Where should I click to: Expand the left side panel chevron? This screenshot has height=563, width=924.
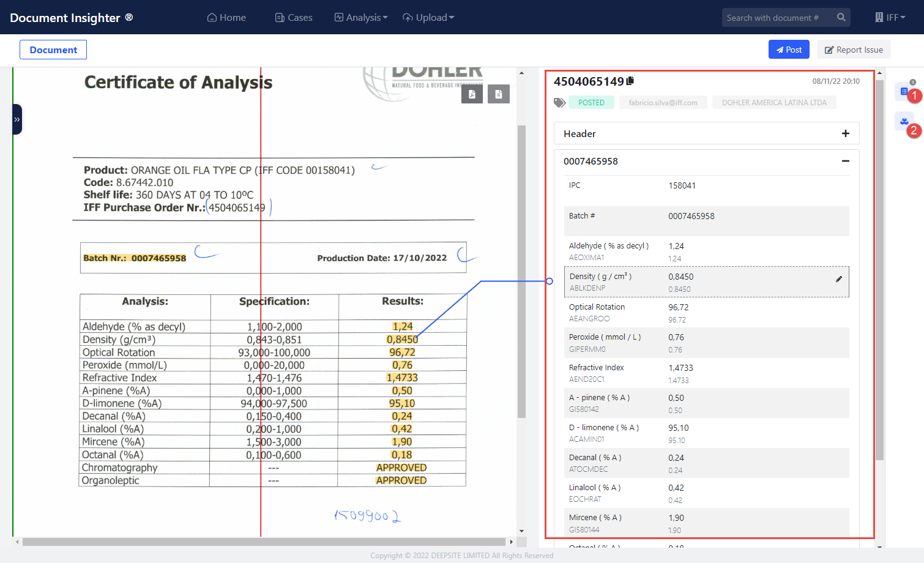(x=17, y=119)
